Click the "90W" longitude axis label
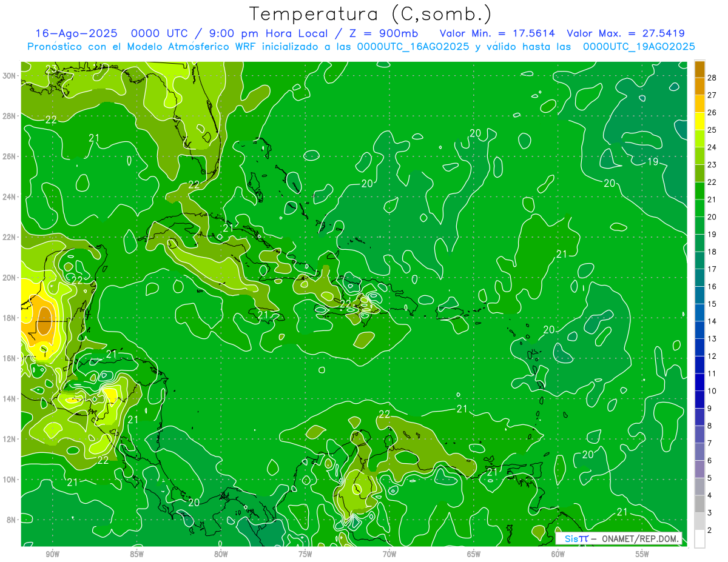Image resolution: width=728 pixels, height=562 pixels. click(53, 554)
